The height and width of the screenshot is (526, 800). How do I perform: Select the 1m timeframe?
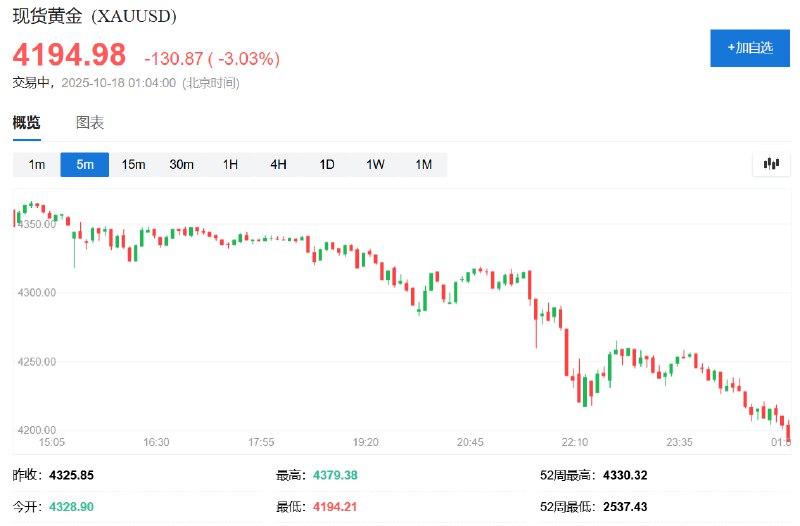37,164
